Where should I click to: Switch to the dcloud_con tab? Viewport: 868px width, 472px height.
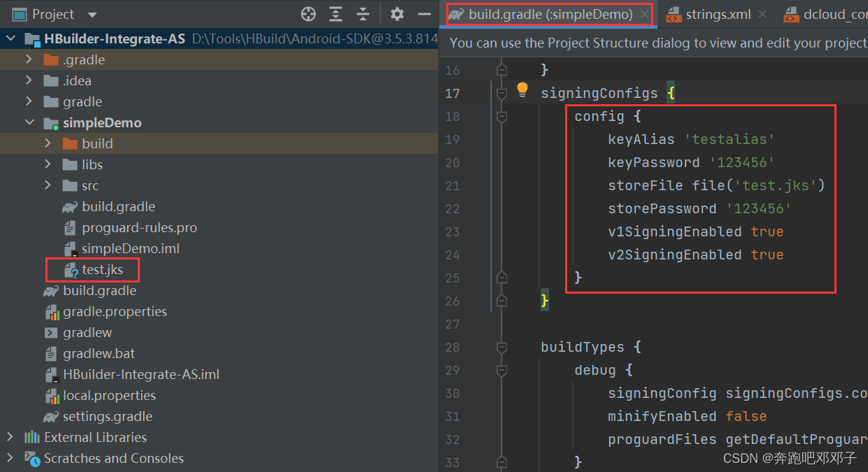(x=826, y=14)
